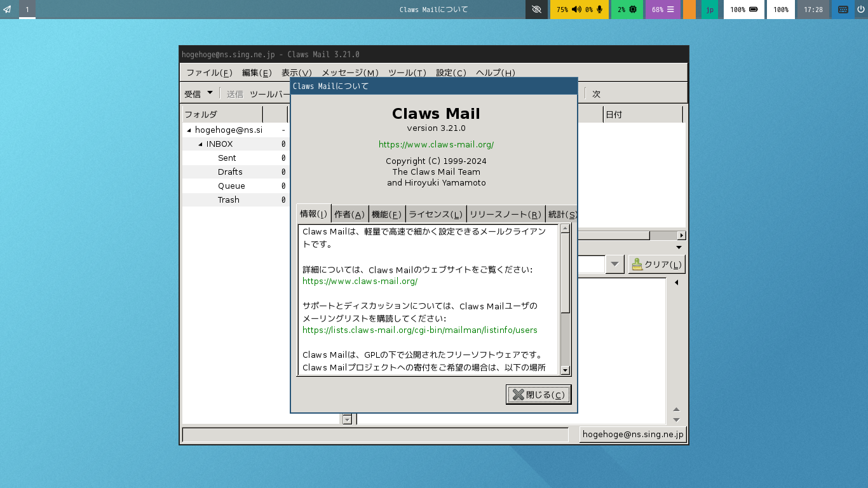Click the Claws Mailについて dialog title bar
The image size is (868, 488).
tap(434, 86)
